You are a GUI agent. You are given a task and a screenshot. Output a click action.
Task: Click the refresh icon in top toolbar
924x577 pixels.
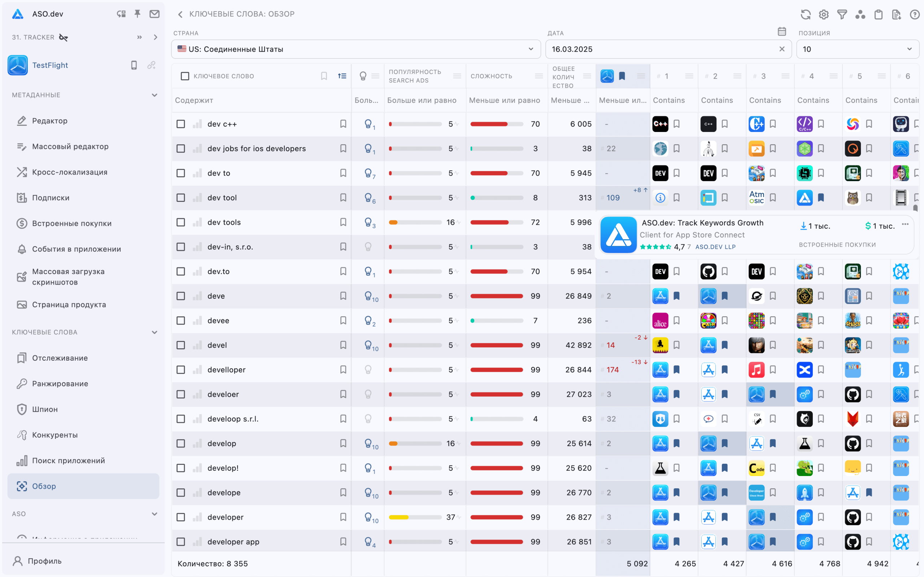(805, 14)
